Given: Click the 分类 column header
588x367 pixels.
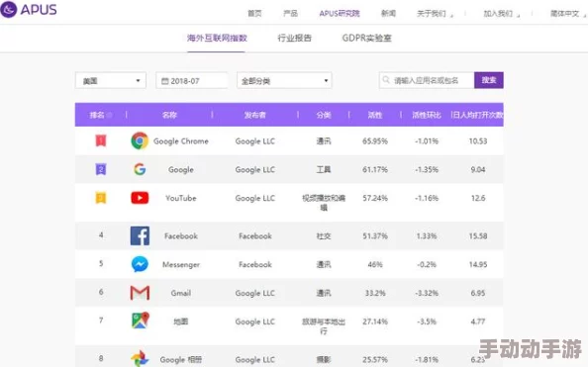Looking at the screenshot, I should pyautogui.click(x=324, y=115).
